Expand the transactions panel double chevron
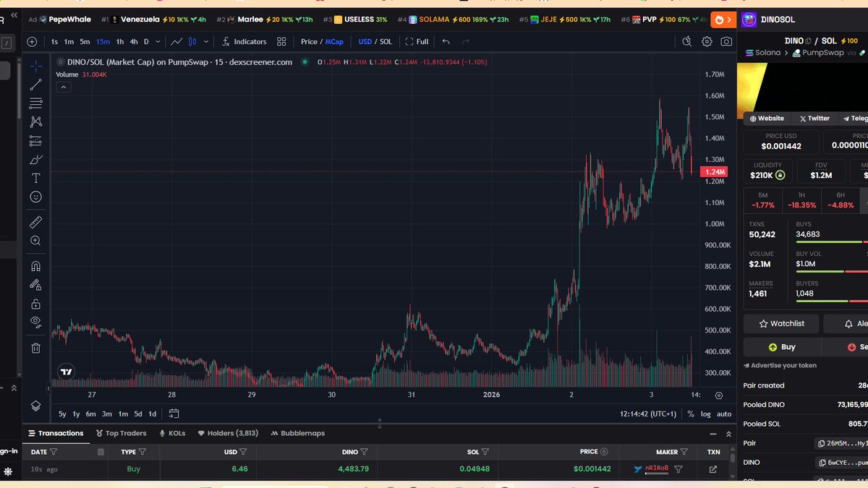868x488 pixels. [728, 434]
